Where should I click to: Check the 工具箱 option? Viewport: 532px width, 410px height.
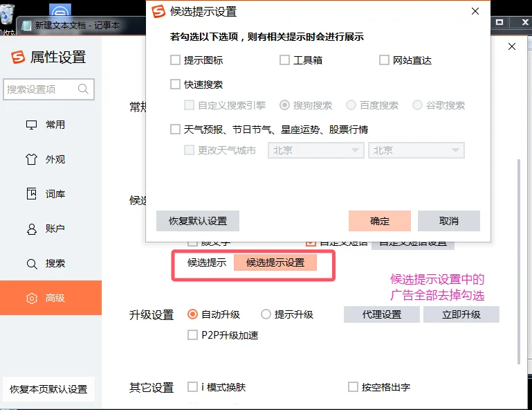click(284, 60)
